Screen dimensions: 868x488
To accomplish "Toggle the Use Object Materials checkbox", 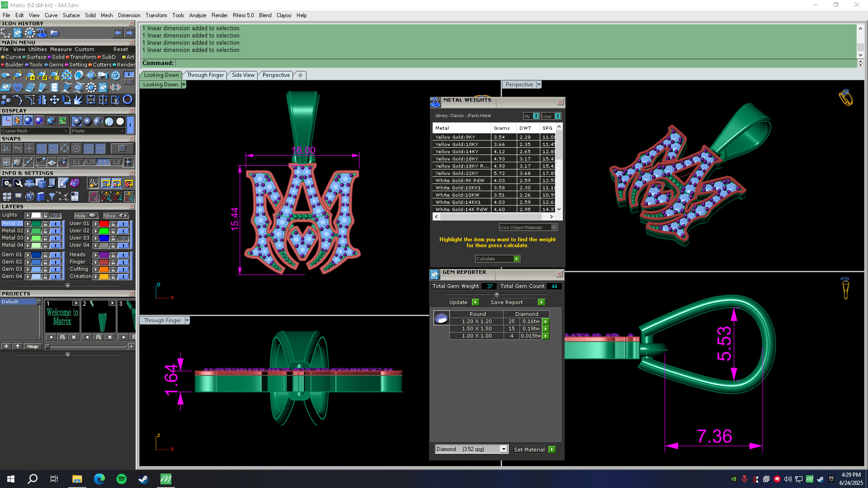I will point(554,227).
